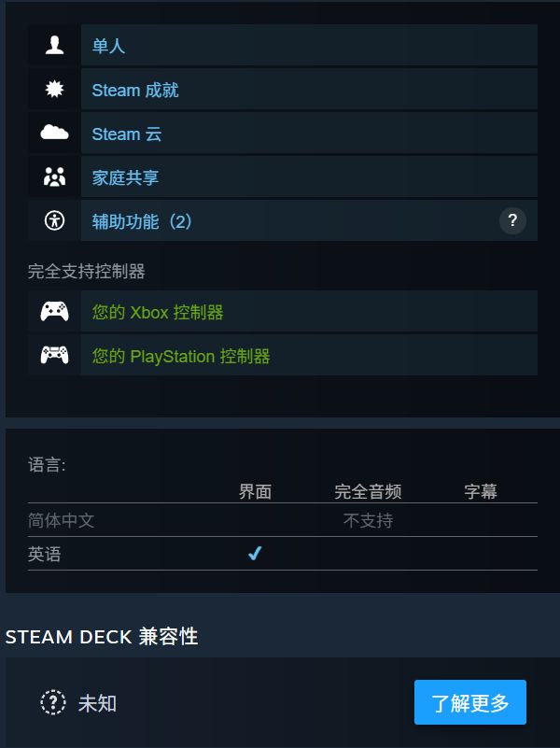Click the Steam Cloud icon
The width and height of the screenshot is (560, 748).
click(54, 134)
